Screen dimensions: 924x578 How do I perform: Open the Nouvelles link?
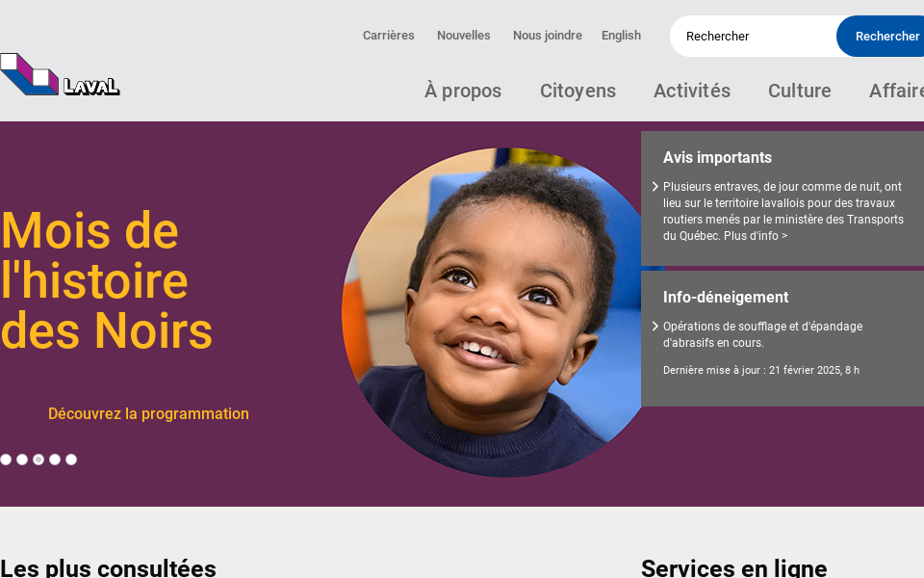pos(463,36)
